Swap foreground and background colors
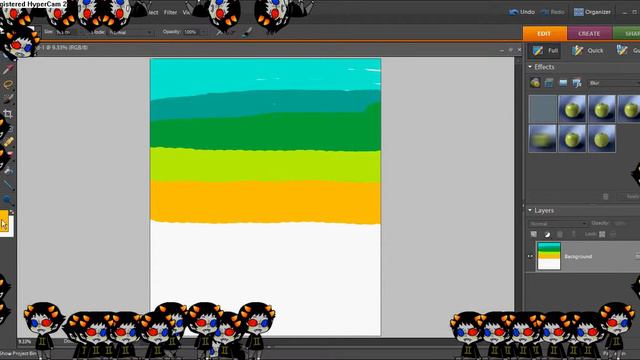This screenshot has height=360, width=640. (11, 212)
